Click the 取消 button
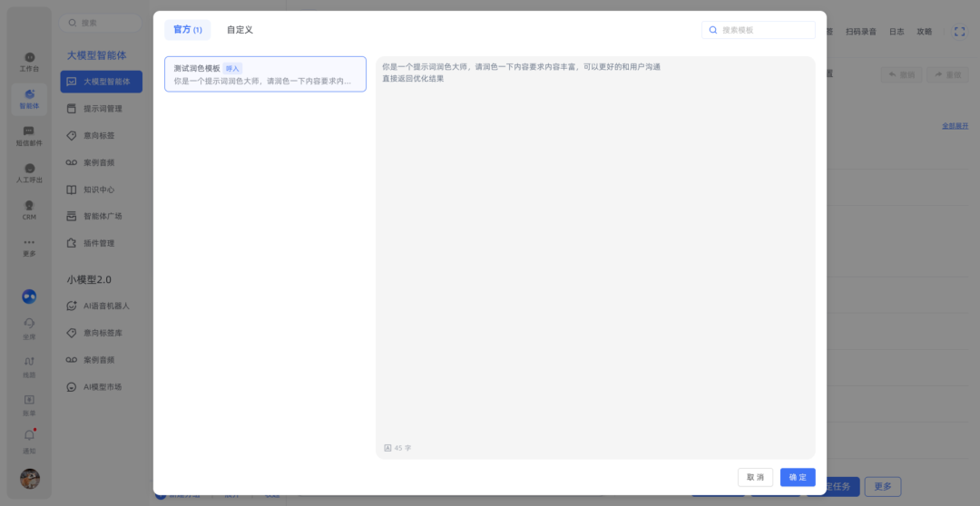 [x=755, y=477]
